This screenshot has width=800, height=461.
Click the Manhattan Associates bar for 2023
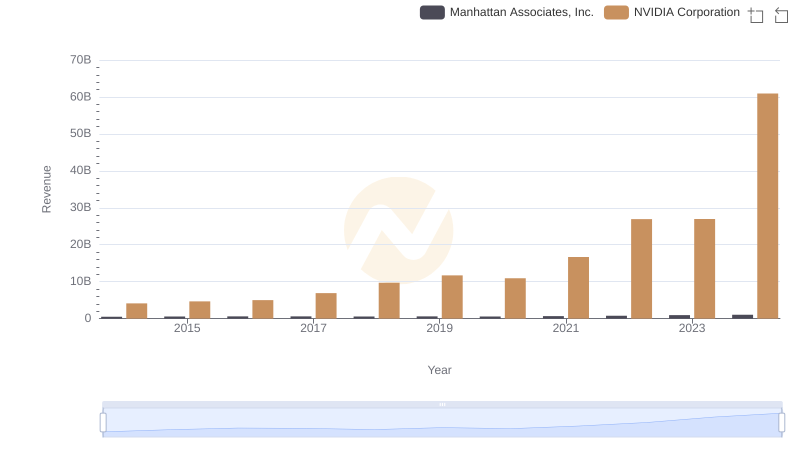[679, 317]
